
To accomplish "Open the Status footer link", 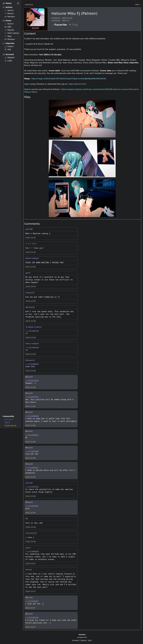I will 84,641.
